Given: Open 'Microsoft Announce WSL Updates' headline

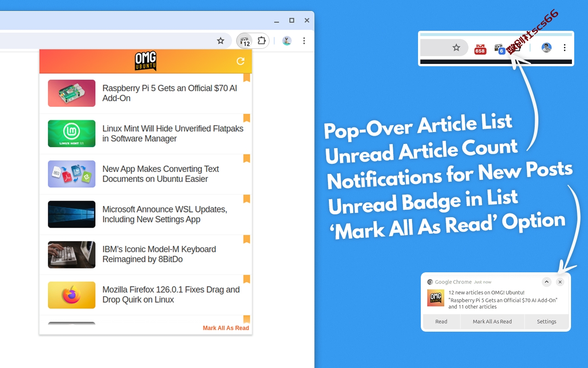Looking at the screenshot, I should [x=165, y=214].
